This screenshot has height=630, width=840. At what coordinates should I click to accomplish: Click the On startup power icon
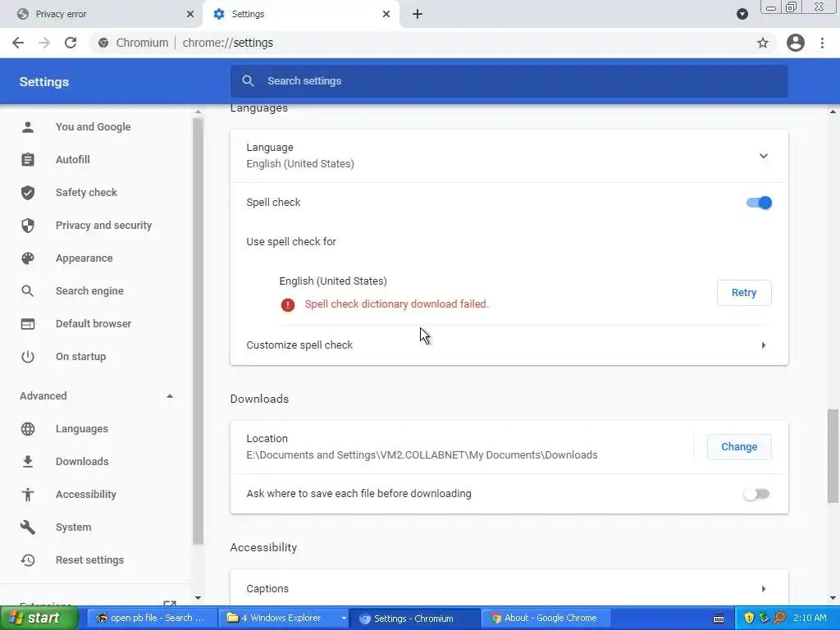28,356
